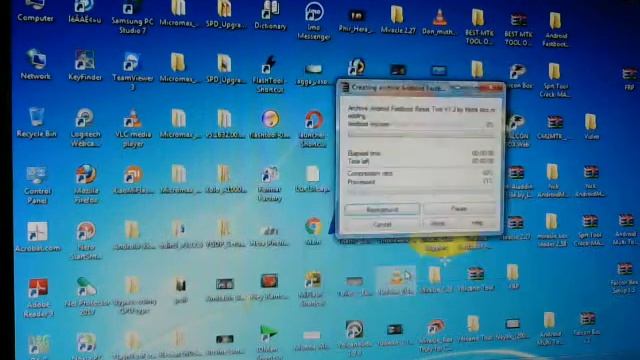Open the Recycle Bin
The height and width of the screenshot is (360, 640).
point(36,122)
